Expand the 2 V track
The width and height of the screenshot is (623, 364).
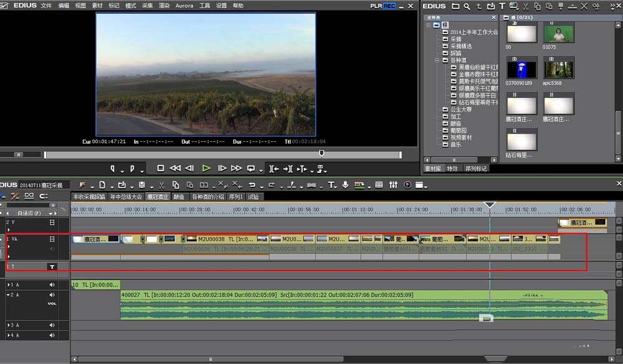(x=8, y=230)
